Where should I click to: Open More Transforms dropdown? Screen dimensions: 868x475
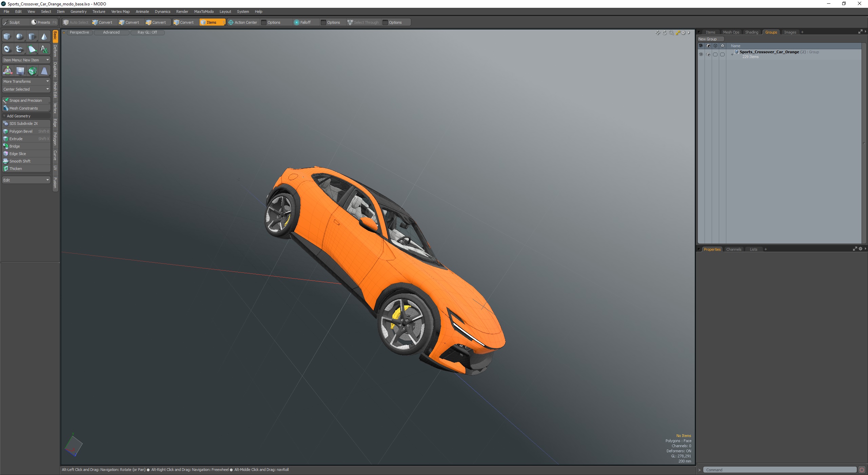coord(26,81)
